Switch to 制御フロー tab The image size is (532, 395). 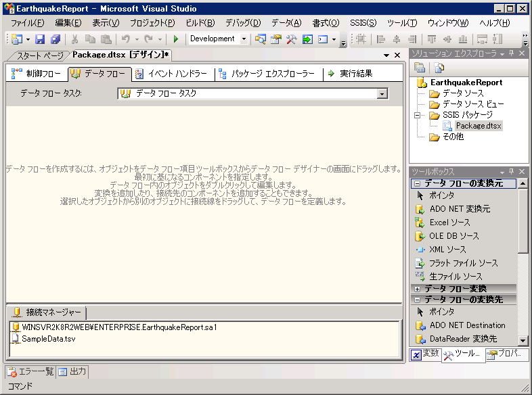pos(37,74)
